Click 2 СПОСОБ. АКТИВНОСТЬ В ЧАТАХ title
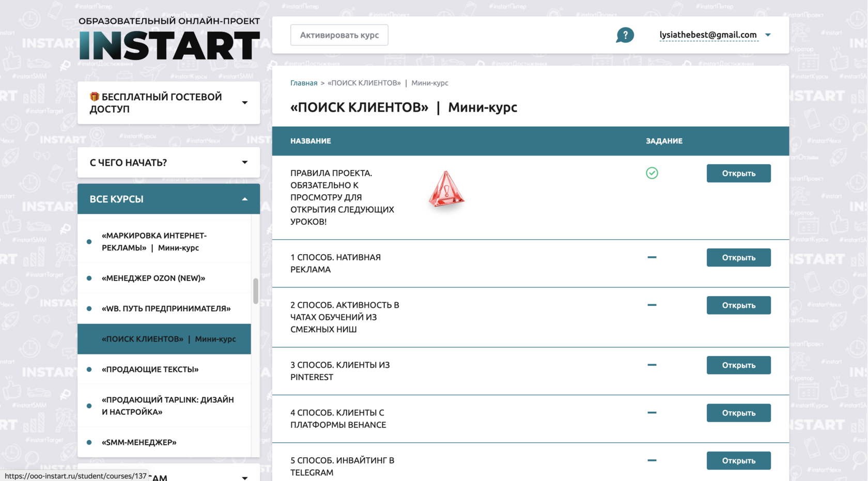Viewport: 868px width, 481px height. coord(345,317)
